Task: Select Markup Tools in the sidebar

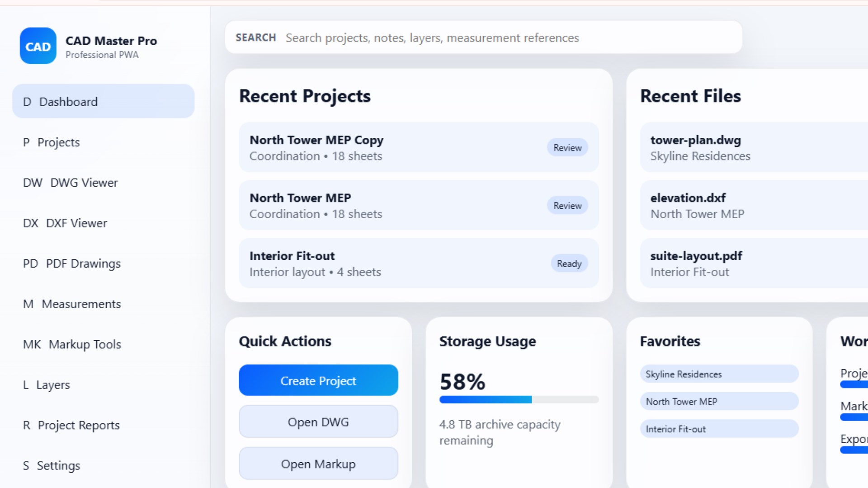Action: click(103, 344)
